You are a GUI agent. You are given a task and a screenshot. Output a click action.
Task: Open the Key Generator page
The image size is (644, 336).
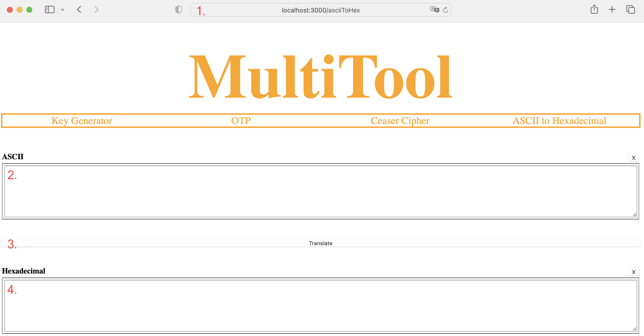click(x=82, y=121)
